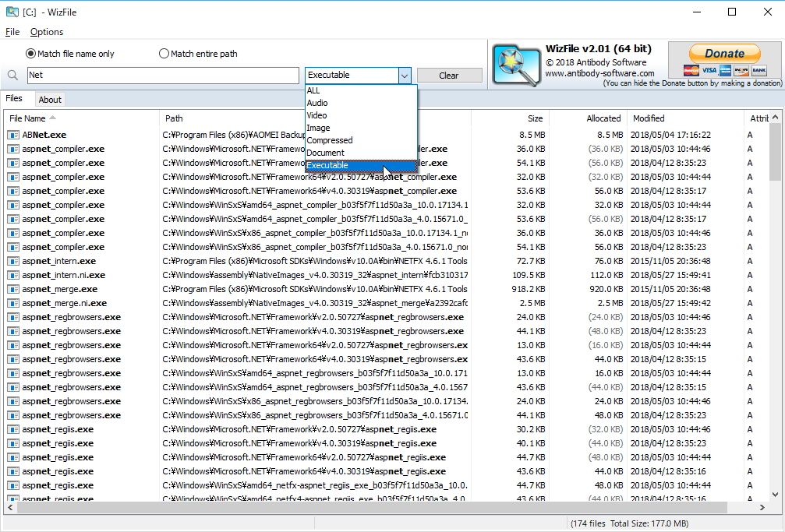Click the 2018/05/04 17:16:22 modified date
785x532 pixels.
click(x=670, y=135)
